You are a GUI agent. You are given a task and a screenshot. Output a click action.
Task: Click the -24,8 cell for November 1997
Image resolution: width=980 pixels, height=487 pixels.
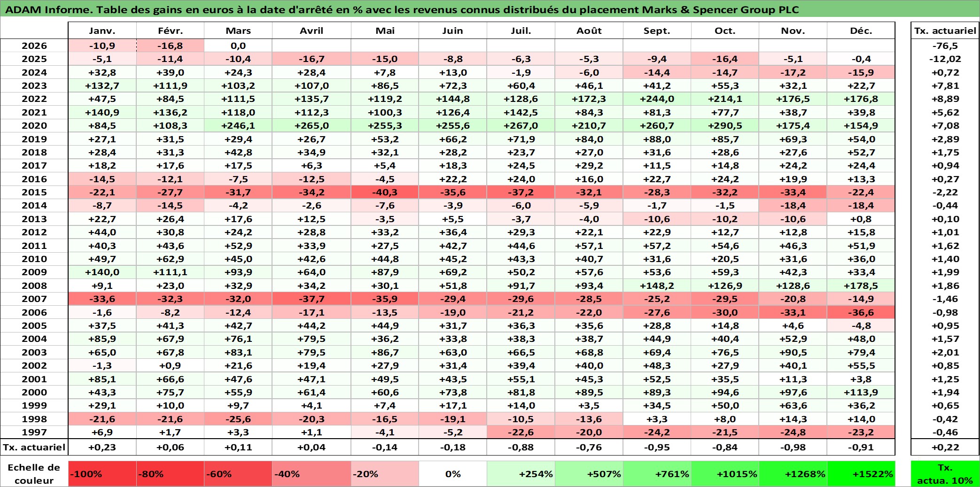(793, 432)
